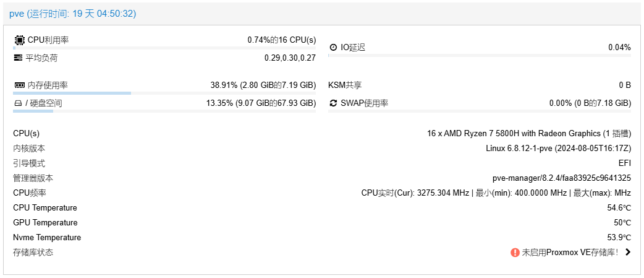Click the refresh icon beside SWAP使用率
Image resolution: width=644 pixels, height=278 pixels.
tap(333, 103)
